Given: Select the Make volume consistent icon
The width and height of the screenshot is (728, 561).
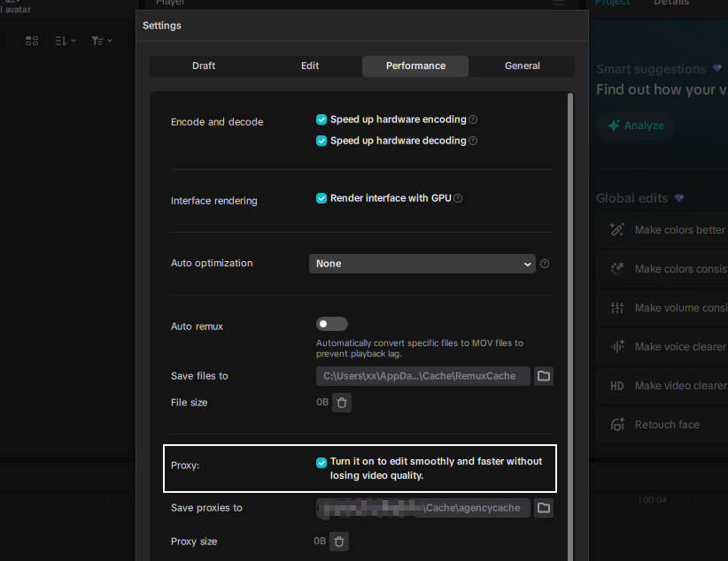Looking at the screenshot, I should [616, 308].
